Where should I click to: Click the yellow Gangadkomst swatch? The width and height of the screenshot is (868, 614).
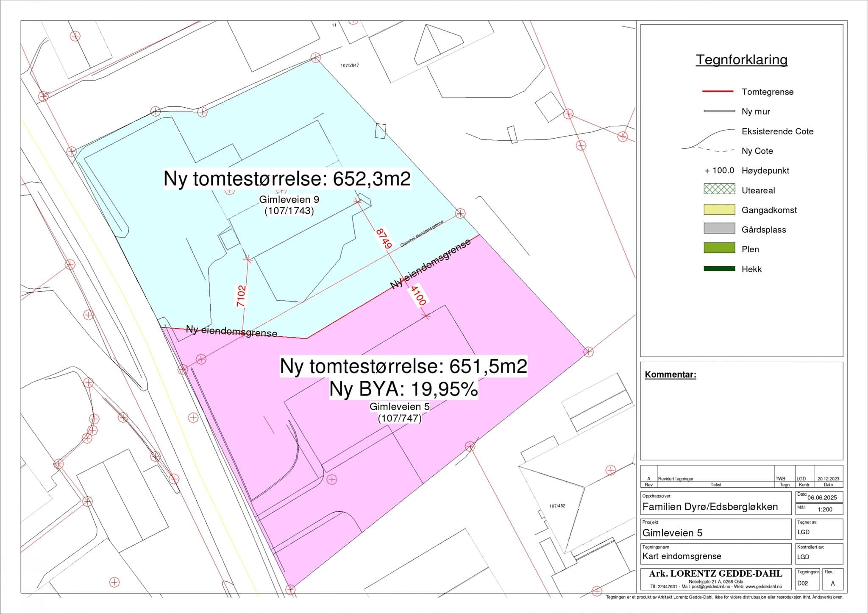coord(719,209)
